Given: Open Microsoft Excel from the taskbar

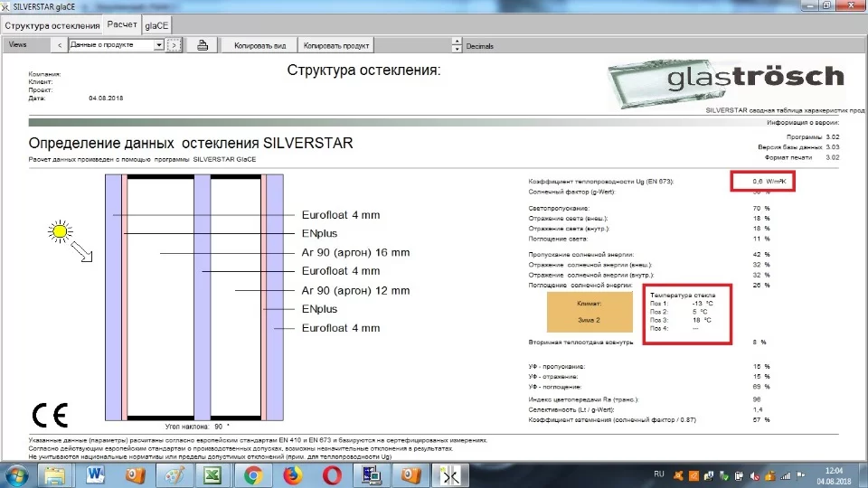Looking at the screenshot, I should [x=213, y=475].
